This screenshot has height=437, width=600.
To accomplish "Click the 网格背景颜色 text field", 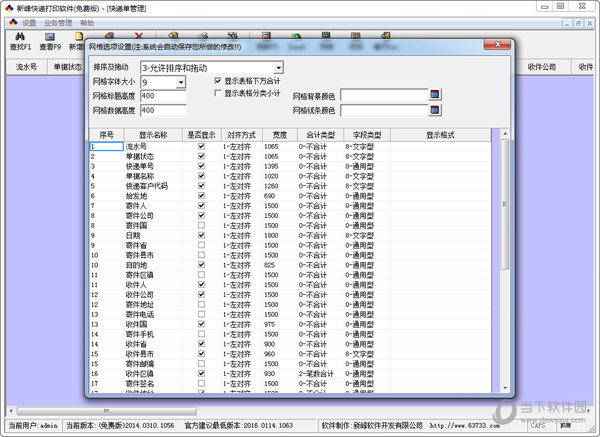I will pos(384,95).
